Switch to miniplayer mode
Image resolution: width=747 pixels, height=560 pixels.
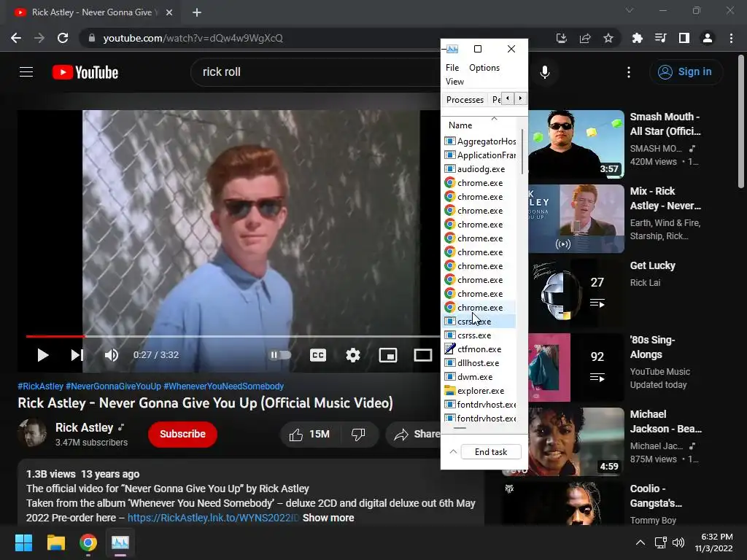pos(388,355)
